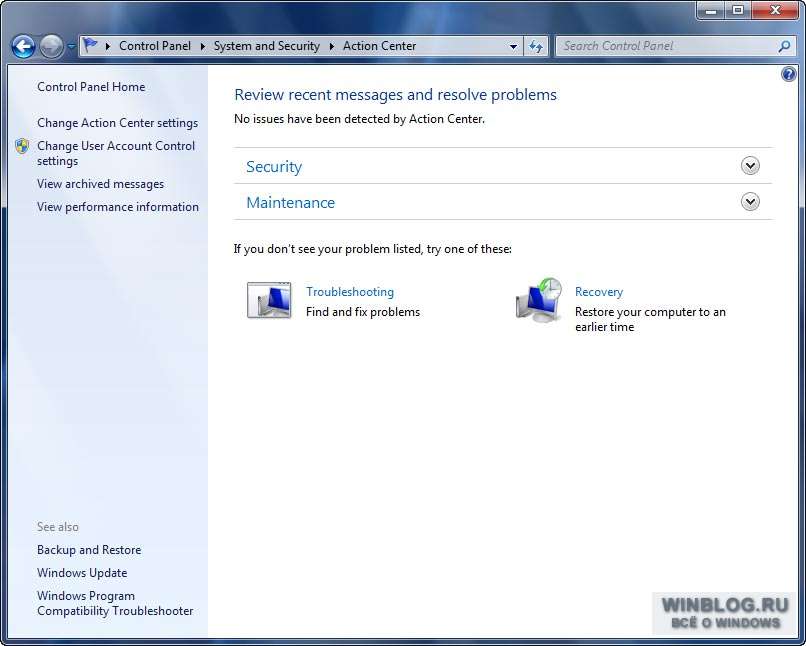Click the Troubleshooting monitor icon

(269, 300)
